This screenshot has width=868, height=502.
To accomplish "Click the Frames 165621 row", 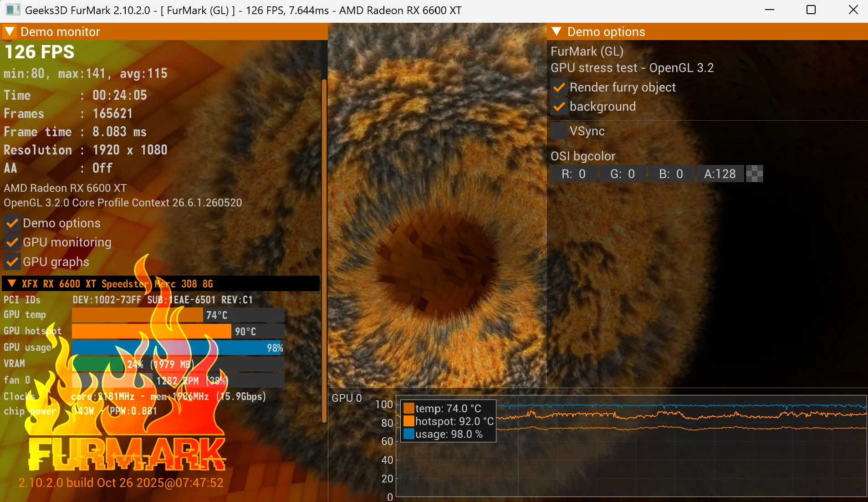I will click(x=68, y=113).
